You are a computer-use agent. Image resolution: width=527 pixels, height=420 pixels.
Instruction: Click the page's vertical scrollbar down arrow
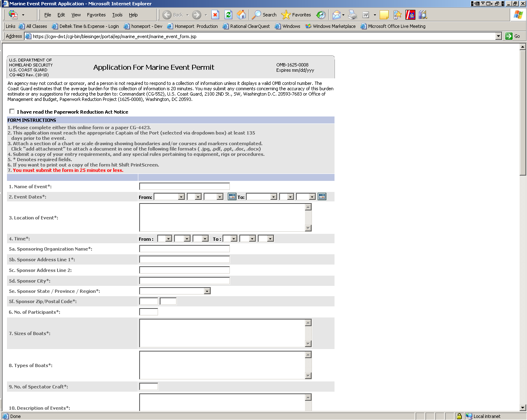point(522,408)
